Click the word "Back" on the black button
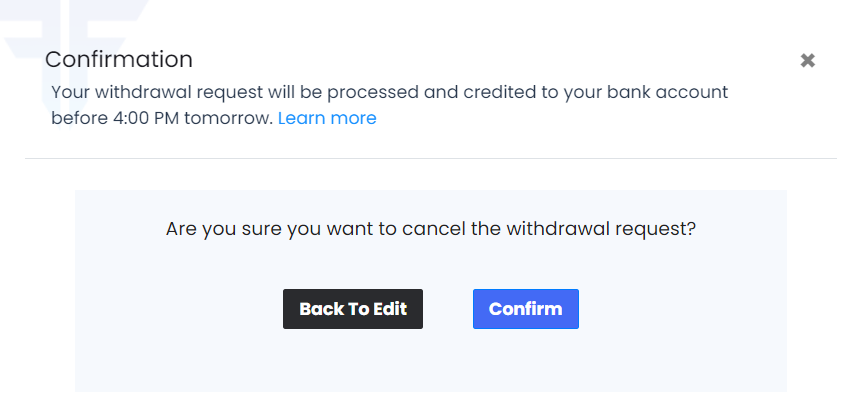The width and height of the screenshot is (866, 418). click(316, 309)
